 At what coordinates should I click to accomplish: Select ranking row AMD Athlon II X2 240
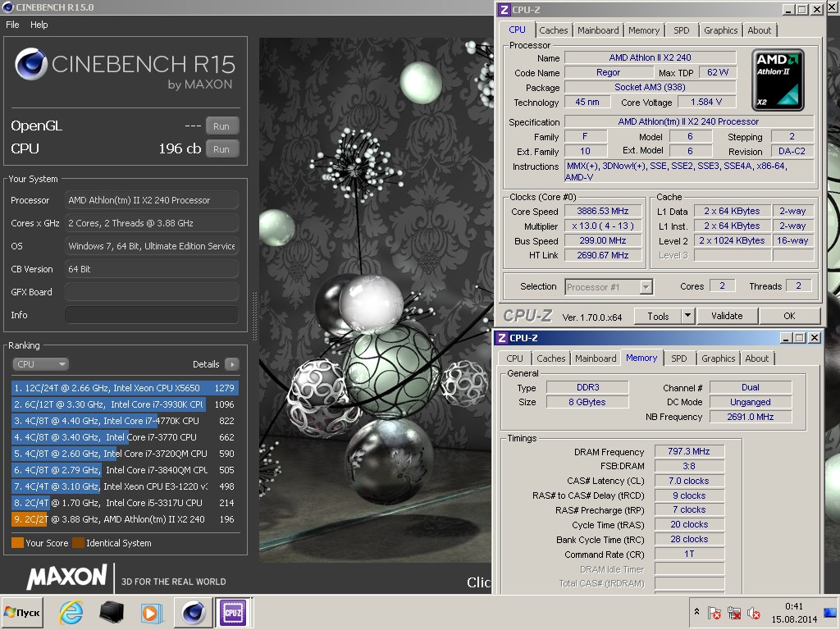pos(125,519)
